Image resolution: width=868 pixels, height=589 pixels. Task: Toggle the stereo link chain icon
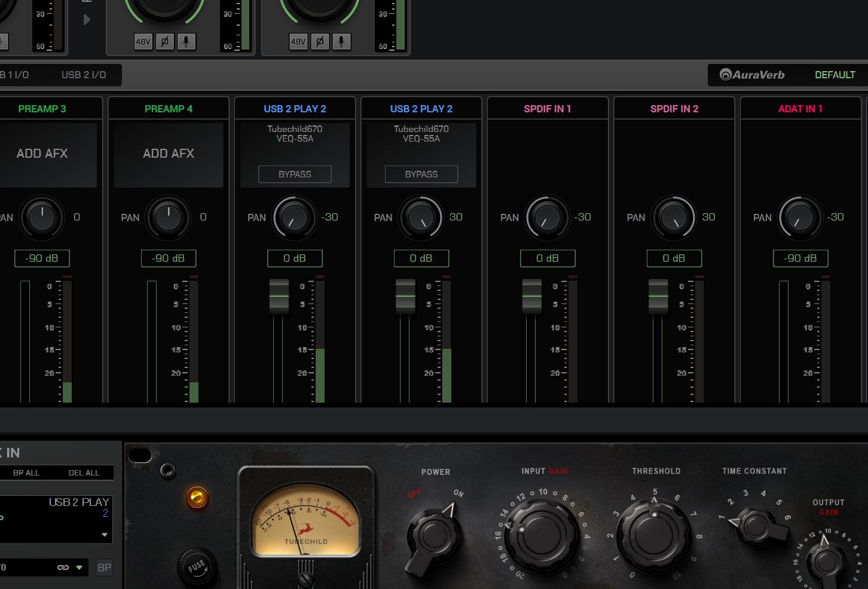pyautogui.click(x=63, y=567)
